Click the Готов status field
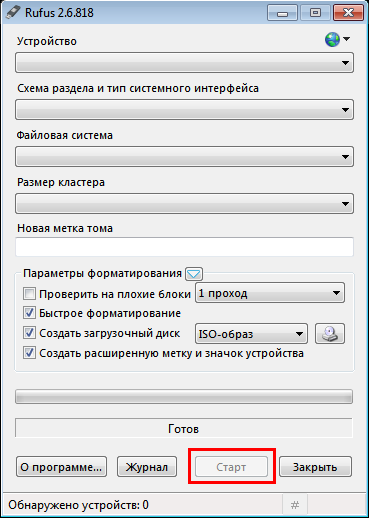Screen dimensions: 369x518 (184, 428)
